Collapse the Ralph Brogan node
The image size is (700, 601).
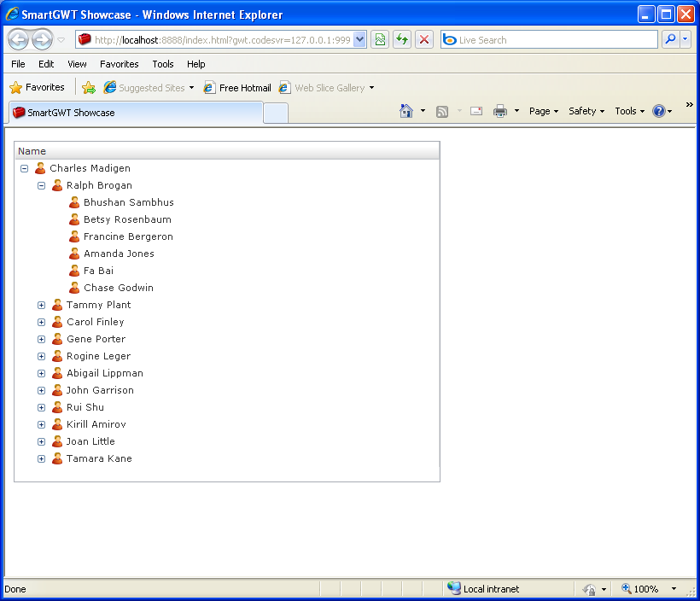coord(41,185)
